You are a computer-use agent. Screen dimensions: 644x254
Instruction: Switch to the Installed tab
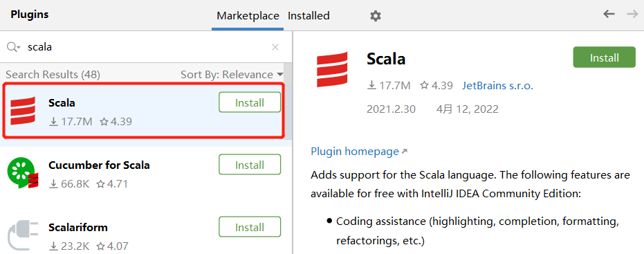pyautogui.click(x=309, y=16)
